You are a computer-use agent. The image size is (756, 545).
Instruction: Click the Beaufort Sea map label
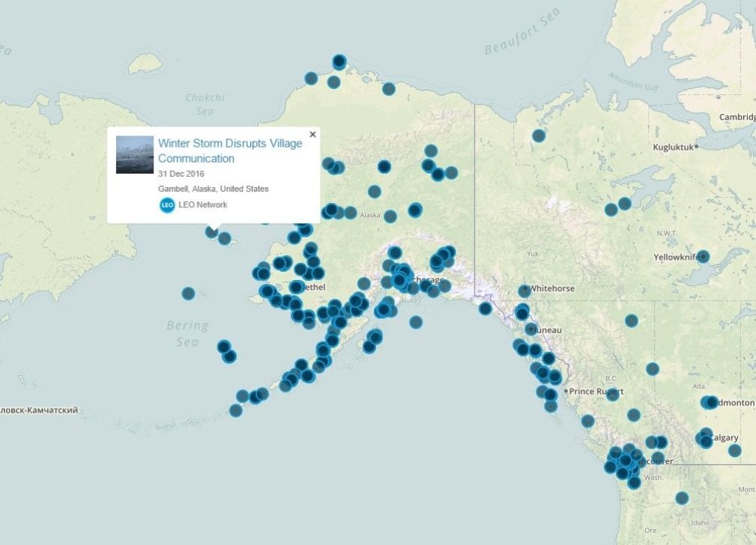tap(522, 32)
